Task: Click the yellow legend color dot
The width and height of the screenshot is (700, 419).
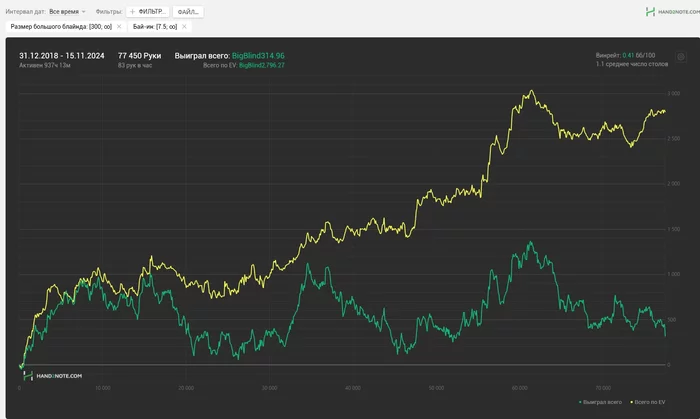Action: (x=630, y=402)
